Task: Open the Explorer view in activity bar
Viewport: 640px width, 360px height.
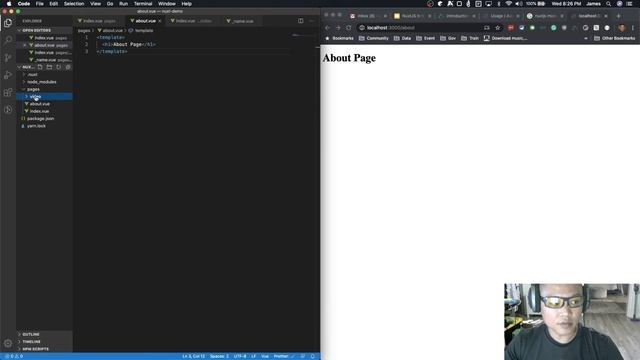Action: pos(8,23)
